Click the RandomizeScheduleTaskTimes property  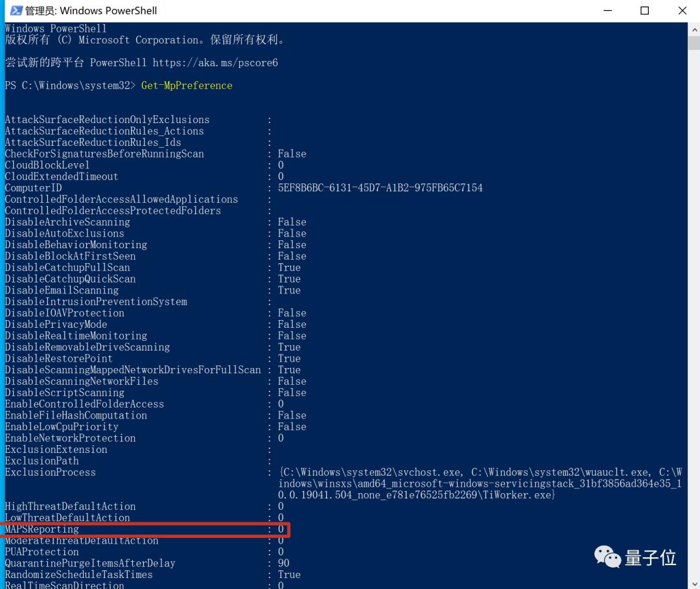tap(78, 575)
